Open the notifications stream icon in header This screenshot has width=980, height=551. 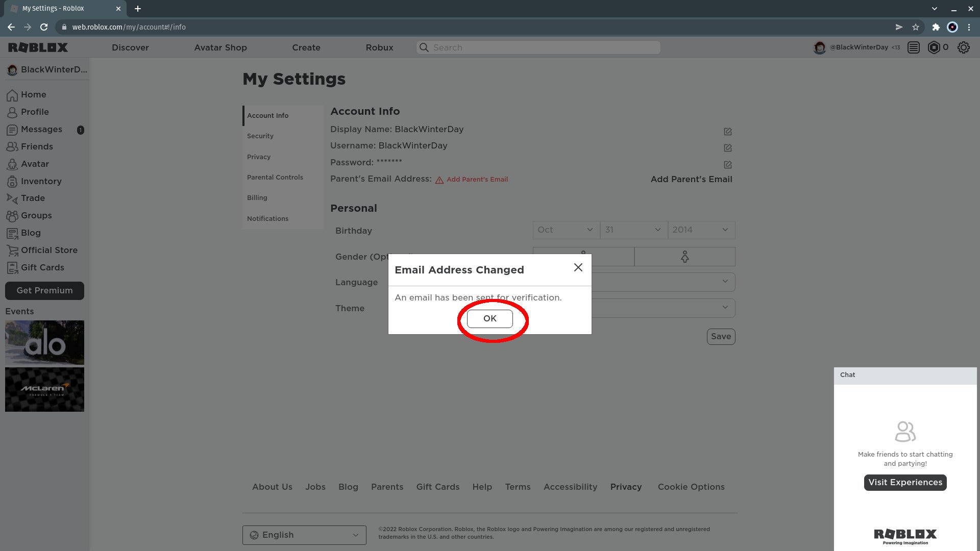914,47
